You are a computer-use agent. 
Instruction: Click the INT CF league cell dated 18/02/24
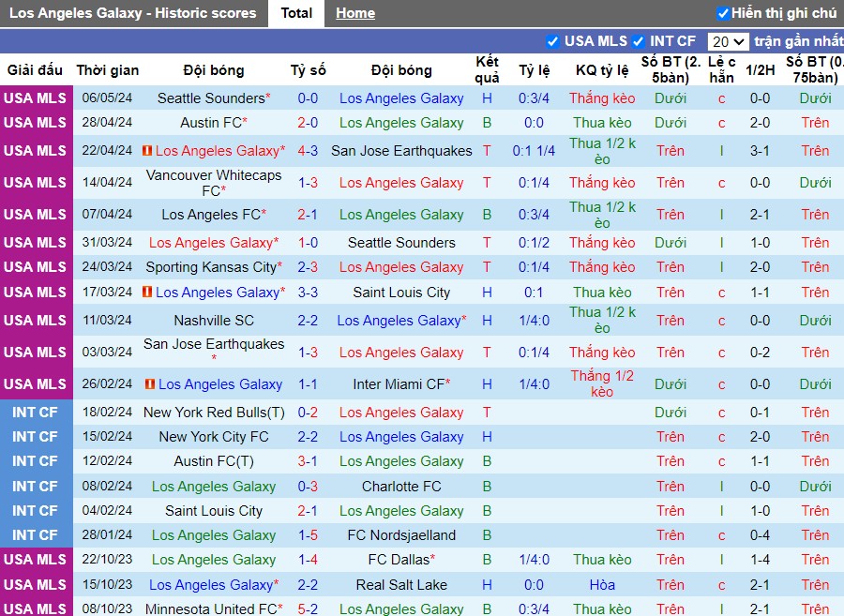coord(36,413)
